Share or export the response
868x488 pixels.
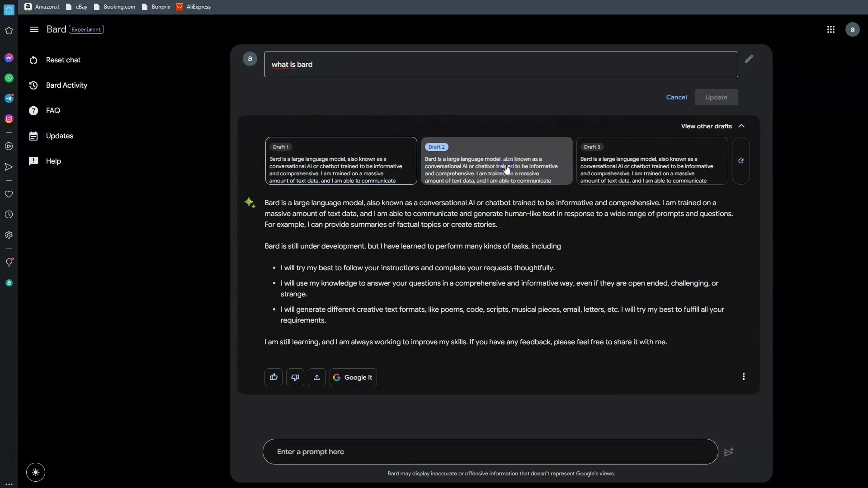tap(317, 377)
